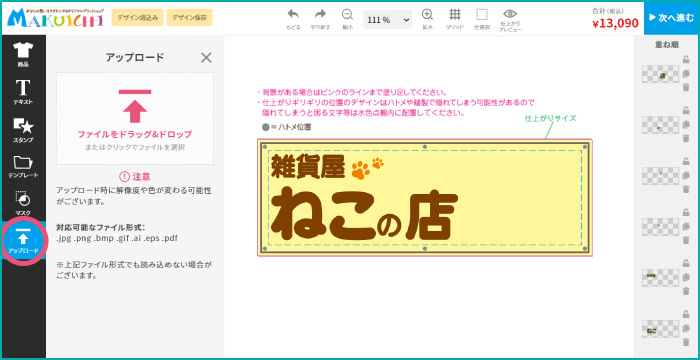Open the 商品 (product) T-shirt panel

tap(23, 54)
